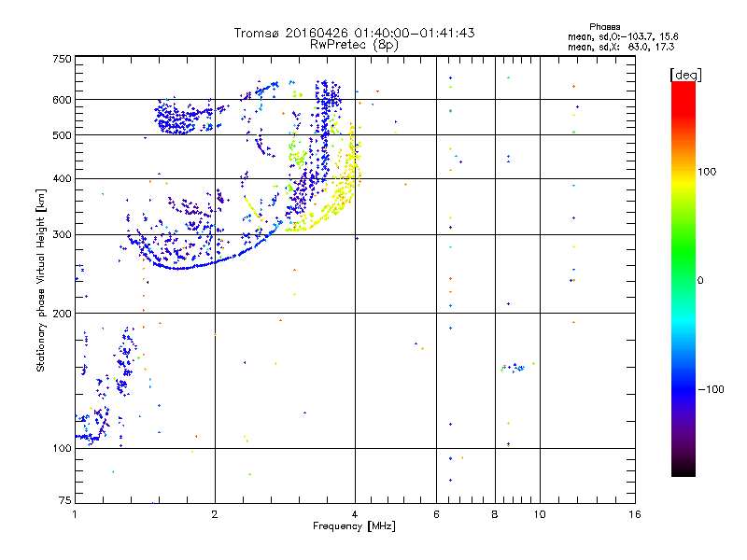Click the y-axis tick label '600'
This screenshot has height=560, width=747.
pyautogui.click(x=62, y=100)
